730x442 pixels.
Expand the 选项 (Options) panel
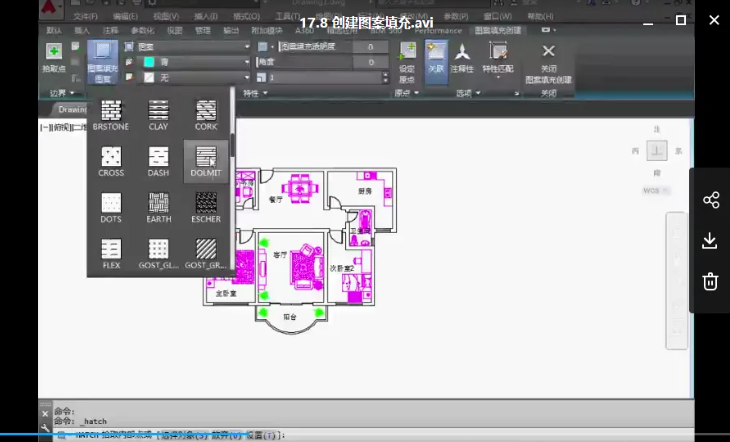tap(468, 93)
